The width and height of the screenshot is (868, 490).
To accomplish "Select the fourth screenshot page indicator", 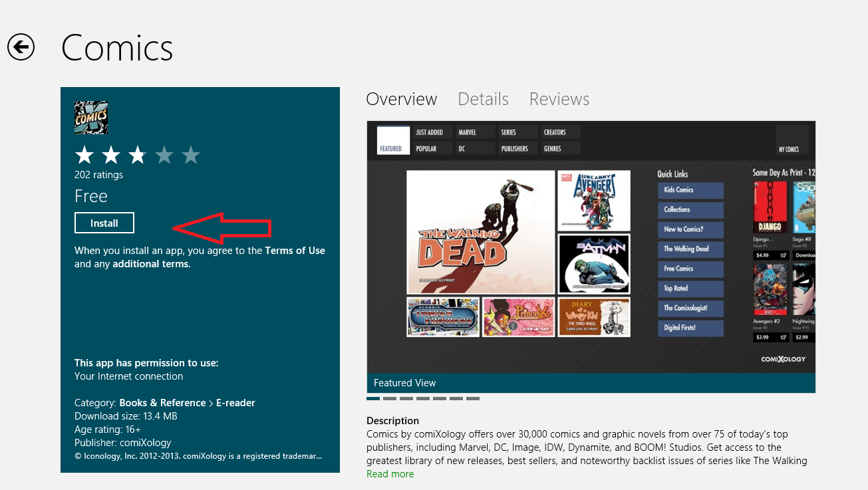I will (x=423, y=399).
